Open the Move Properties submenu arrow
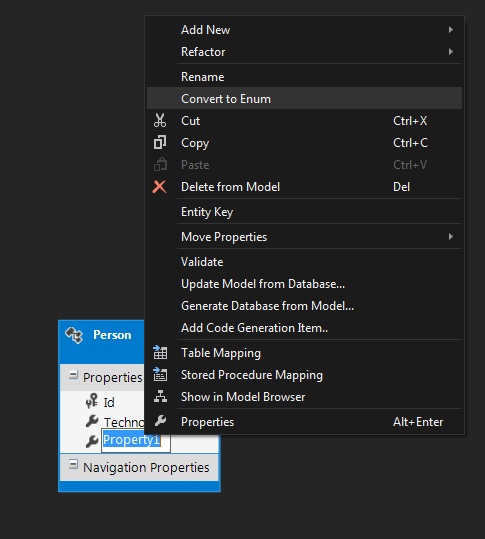 coord(451,236)
